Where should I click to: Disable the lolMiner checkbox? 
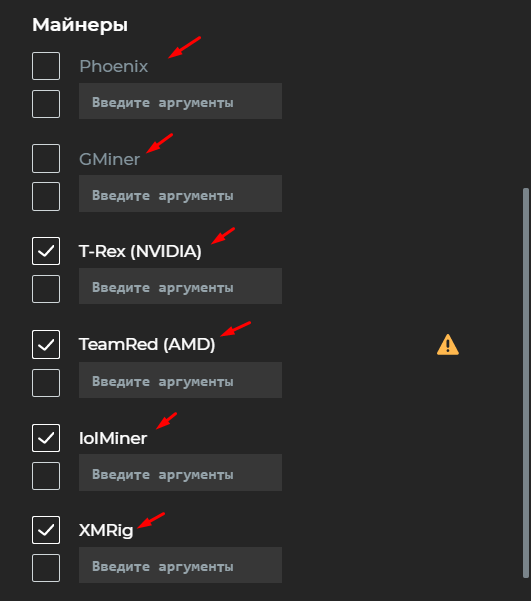tap(46, 438)
